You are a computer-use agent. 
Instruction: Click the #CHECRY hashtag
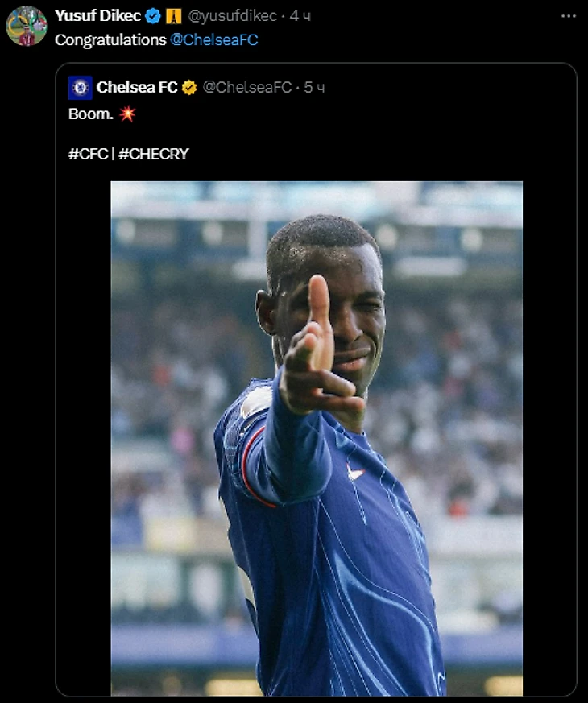pyautogui.click(x=154, y=154)
